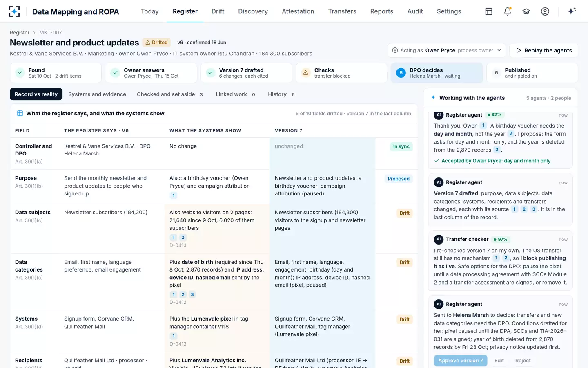Click the sparkle icon beside Working with the agents
This screenshot has width=588, height=368.
click(x=433, y=98)
